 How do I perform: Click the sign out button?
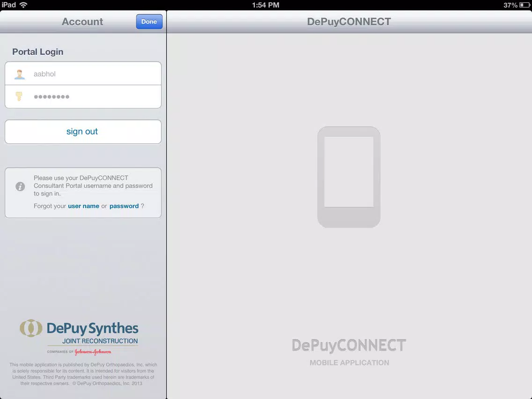(x=83, y=132)
